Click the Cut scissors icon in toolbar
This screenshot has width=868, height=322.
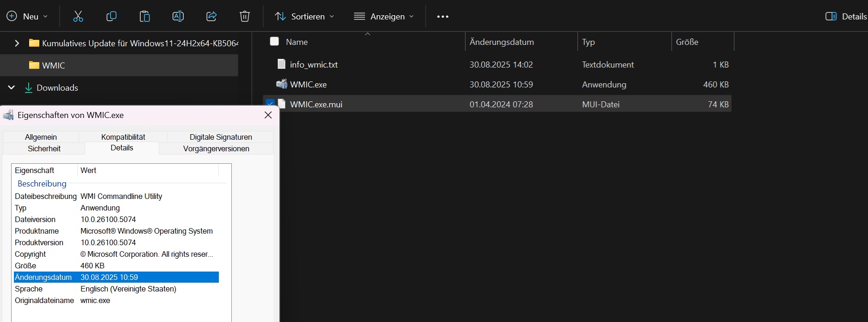click(x=78, y=16)
